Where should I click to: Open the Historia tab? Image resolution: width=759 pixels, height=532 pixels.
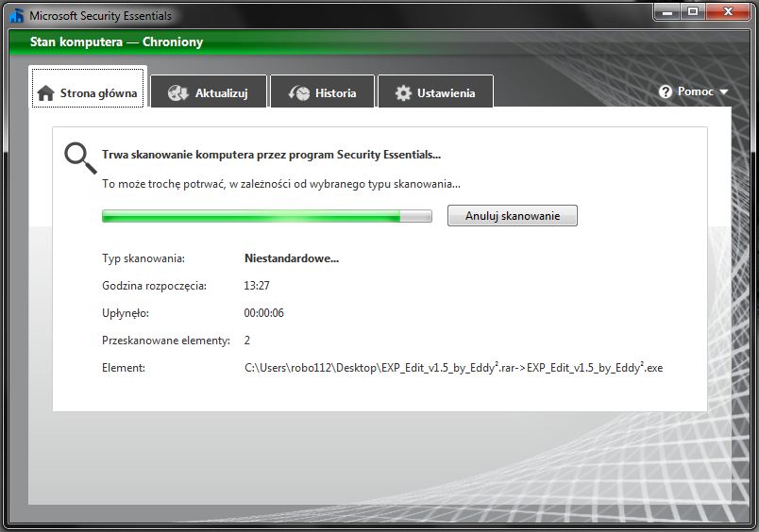click(x=322, y=91)
